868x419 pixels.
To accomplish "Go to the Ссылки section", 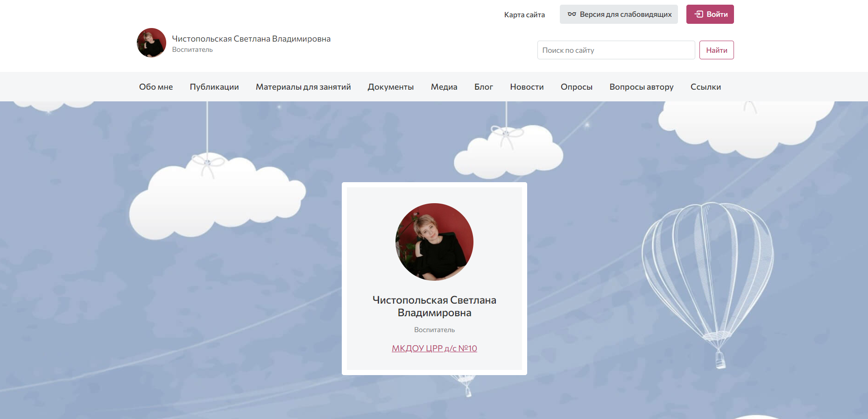I will (706, 87).
